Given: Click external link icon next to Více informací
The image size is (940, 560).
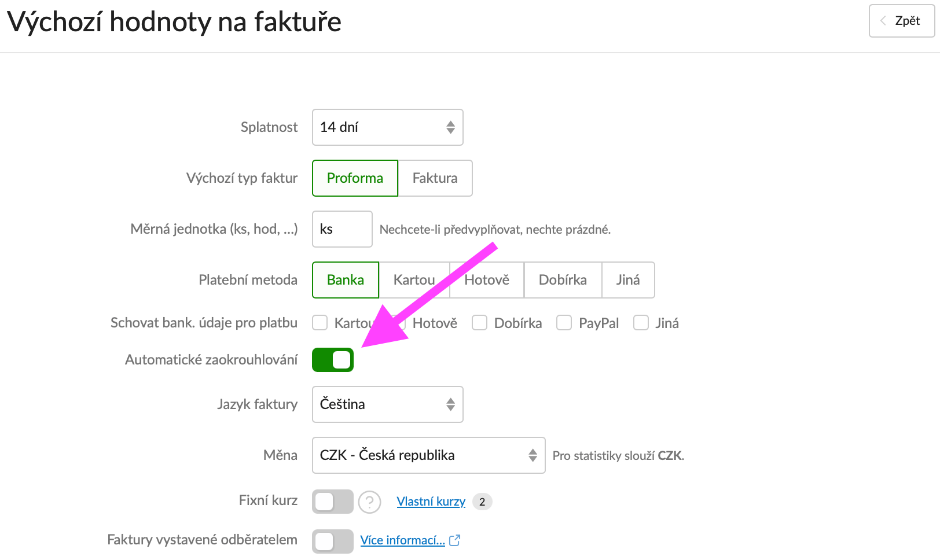Looking at the screenshot, I should pos(455,540).
